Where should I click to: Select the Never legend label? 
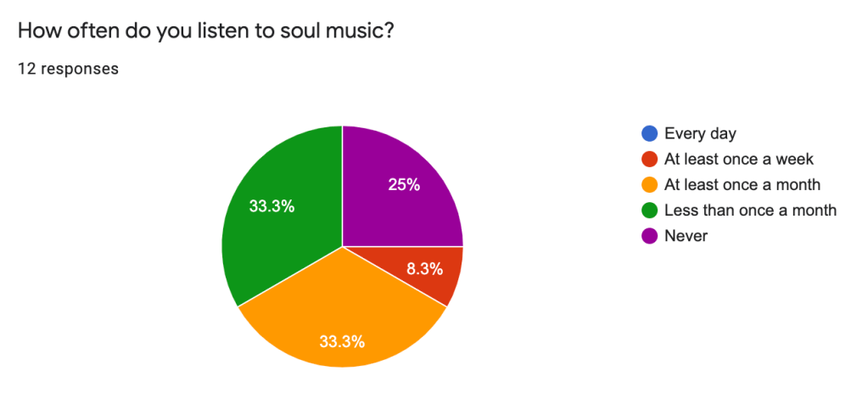tap(686, 236)
